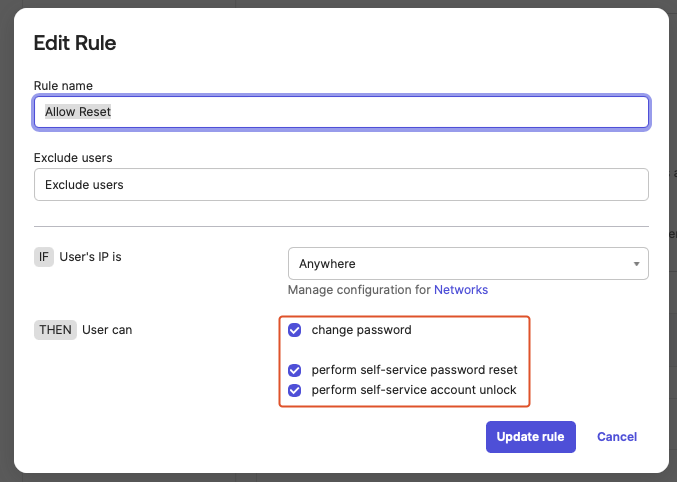Focus the Exclude users input box
Screen dimensions: 677x482
[x=340, y=184]
